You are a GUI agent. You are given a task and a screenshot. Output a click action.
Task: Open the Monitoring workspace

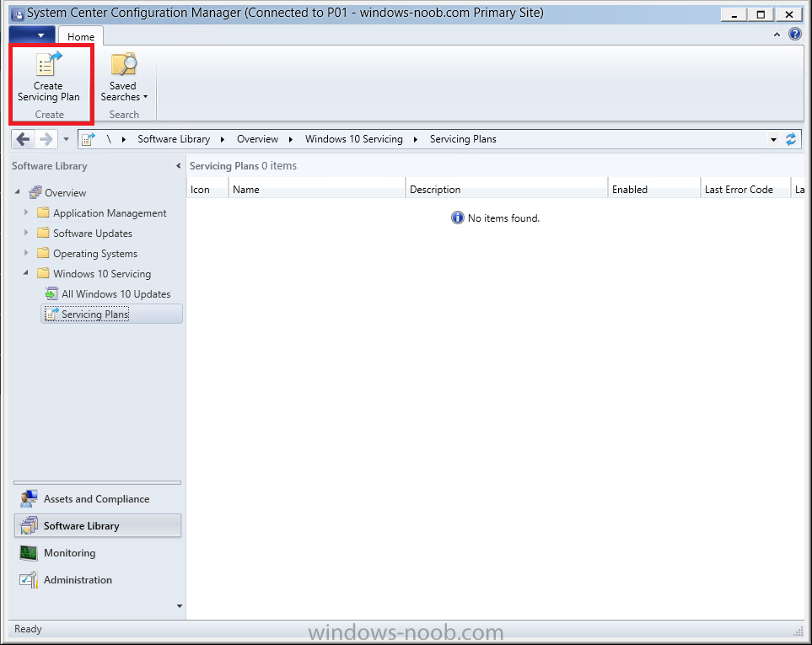[x=97, y=553]
